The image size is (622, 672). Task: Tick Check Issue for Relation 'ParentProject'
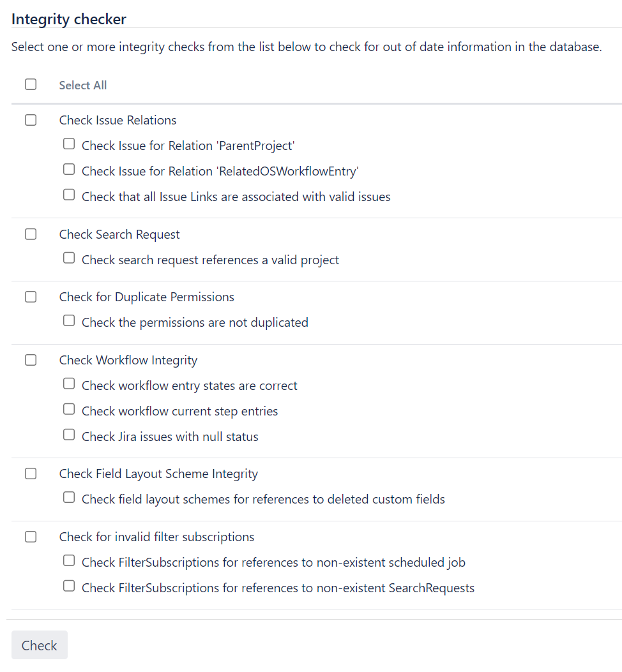69,144
